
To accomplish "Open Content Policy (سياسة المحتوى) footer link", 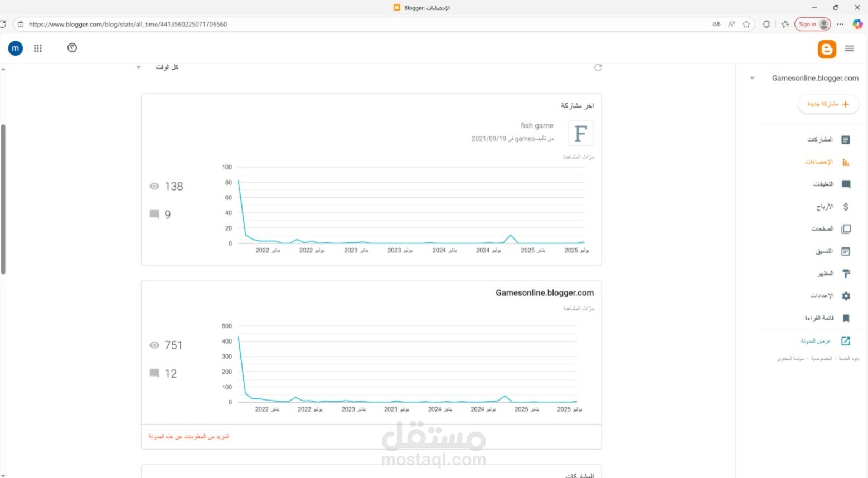I will pos(791,359).
